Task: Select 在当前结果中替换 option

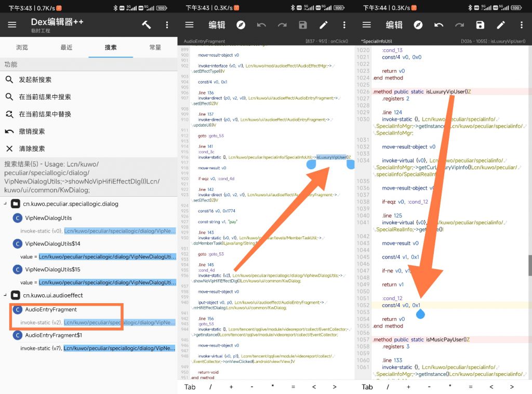Action: pos(45,114)
